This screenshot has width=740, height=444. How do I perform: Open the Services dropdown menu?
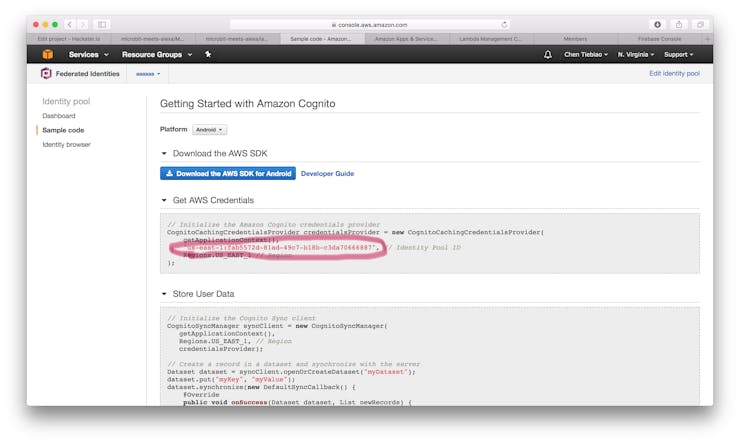click(x=88, y=55)
